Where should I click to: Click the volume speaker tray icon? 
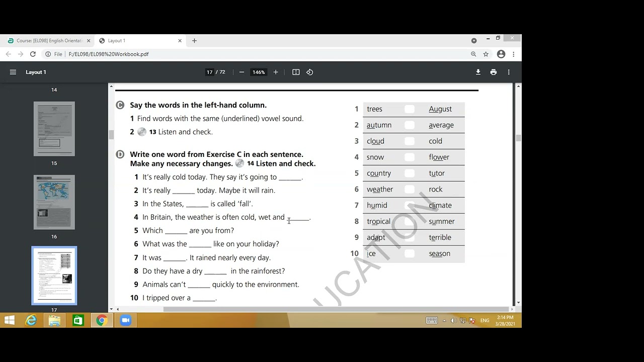click(x=454, y=320)
